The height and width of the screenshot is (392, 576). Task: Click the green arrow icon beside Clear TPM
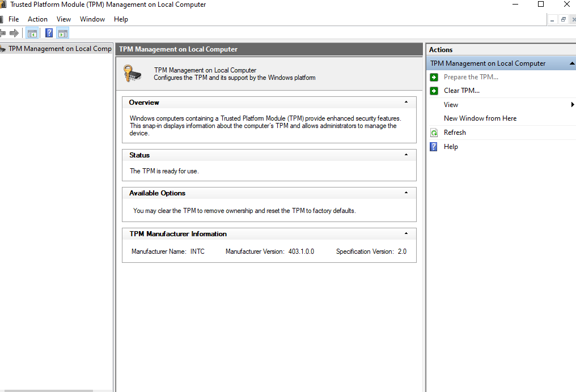point(434,91)
